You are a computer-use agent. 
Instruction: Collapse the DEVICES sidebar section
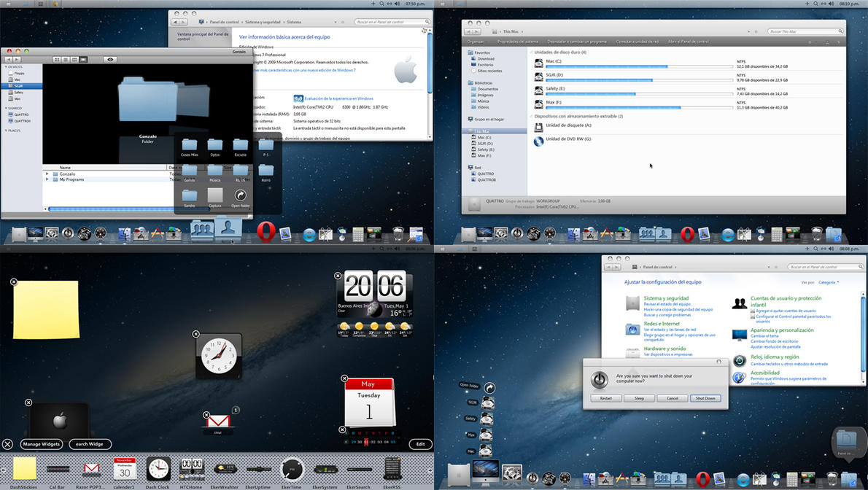[x=6, y=66]
